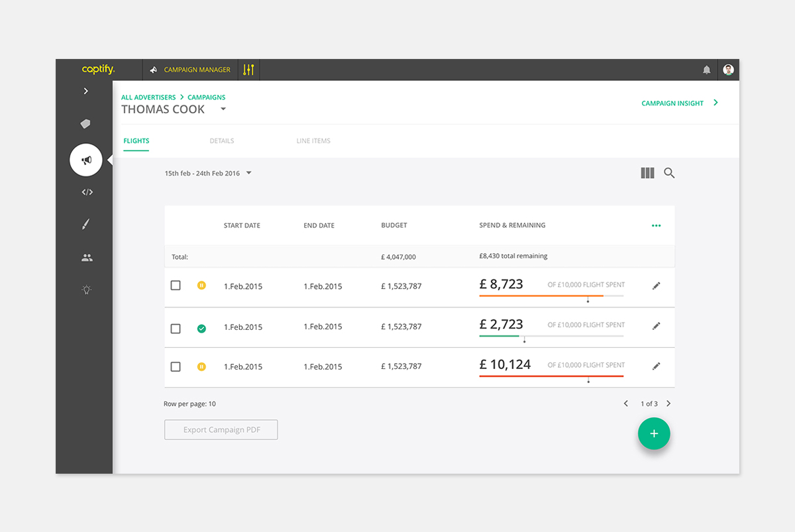Screen dimensions: 795x532
Task: Sort by the Budget column header
Action: (x=394, y=225)
